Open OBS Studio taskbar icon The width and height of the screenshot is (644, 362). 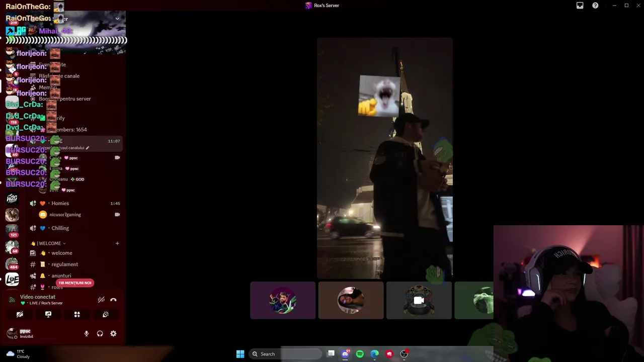pos(404,354)
